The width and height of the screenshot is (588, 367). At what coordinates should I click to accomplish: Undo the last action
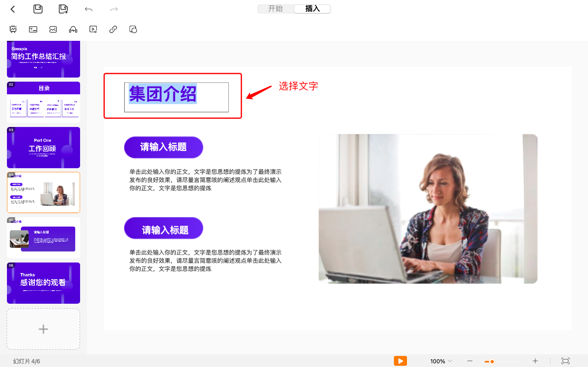pos(88,9)
